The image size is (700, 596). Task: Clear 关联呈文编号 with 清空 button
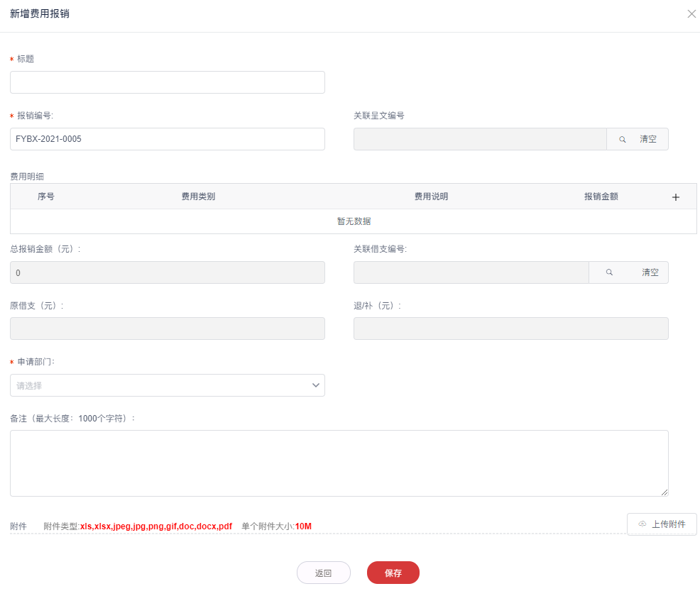tap(647, 139)
